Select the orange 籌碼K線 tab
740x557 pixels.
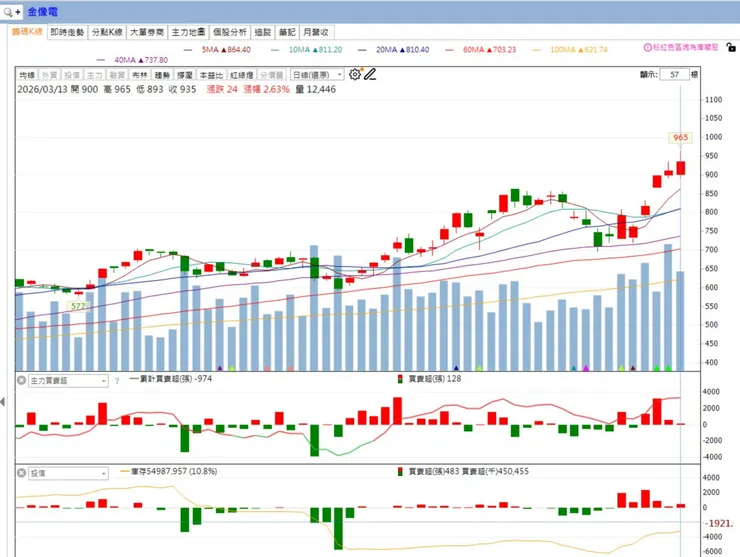(x=27, y=32)
